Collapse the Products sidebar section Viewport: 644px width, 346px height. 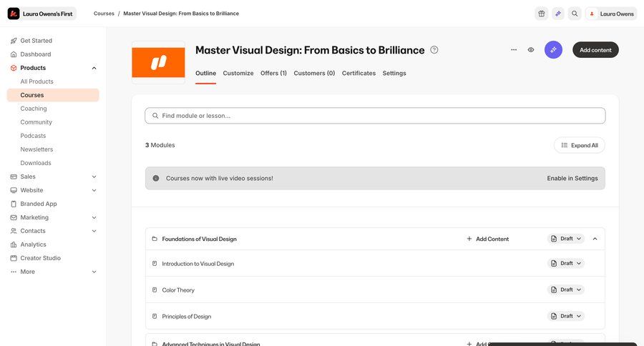tap(94, 68)
